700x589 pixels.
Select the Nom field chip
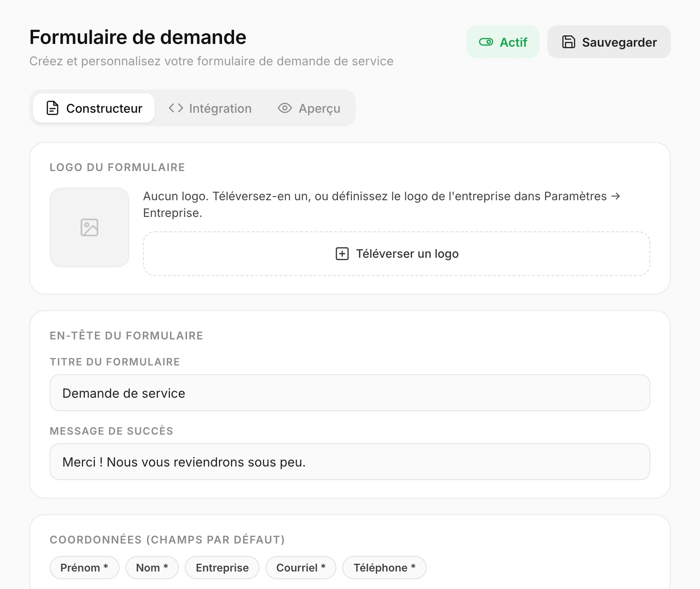point(152,568)
